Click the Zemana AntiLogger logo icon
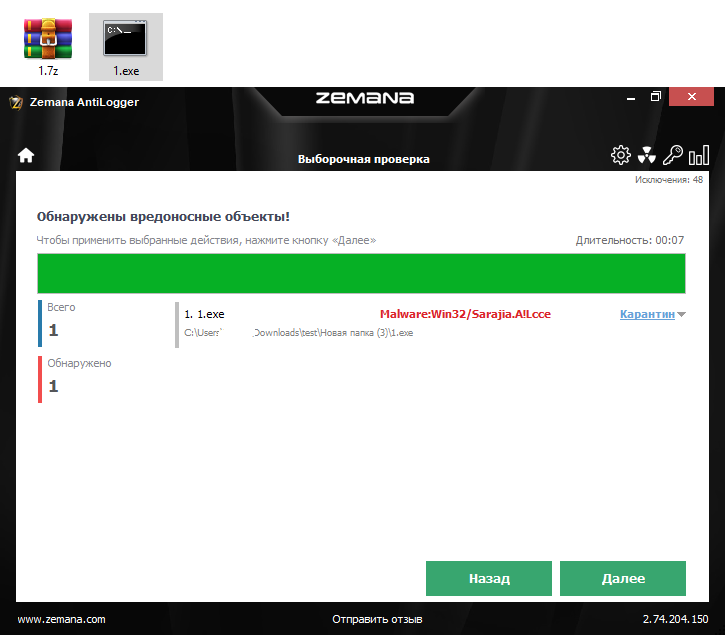 point(16,102)
